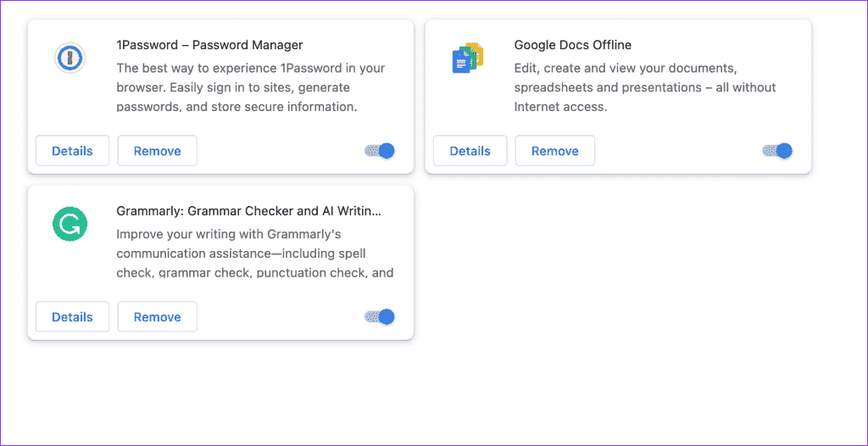Toggle off the Grammarly extension
Screen dimensions: 868x446
[380, 317]
